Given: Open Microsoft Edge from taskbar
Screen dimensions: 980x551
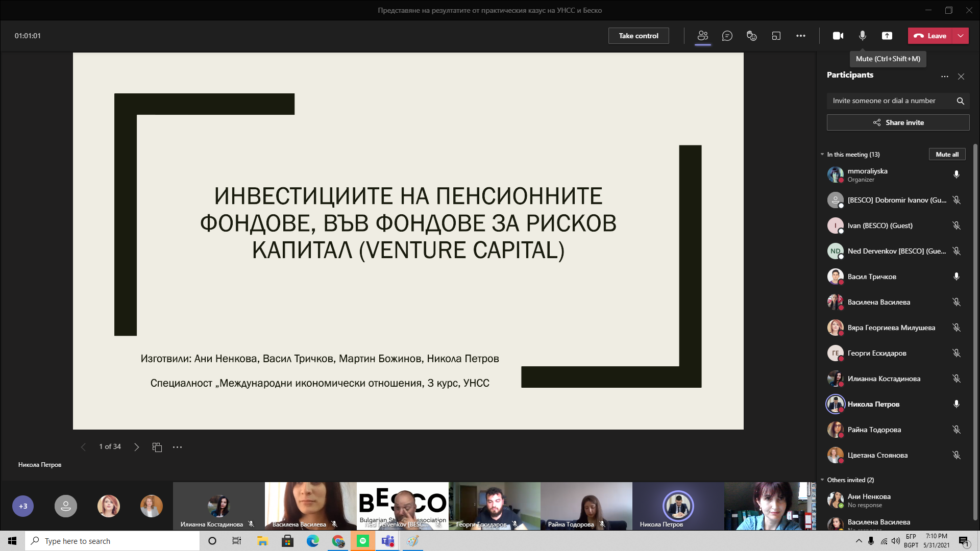Looking at the screenshot, I should tap(312, 541).
